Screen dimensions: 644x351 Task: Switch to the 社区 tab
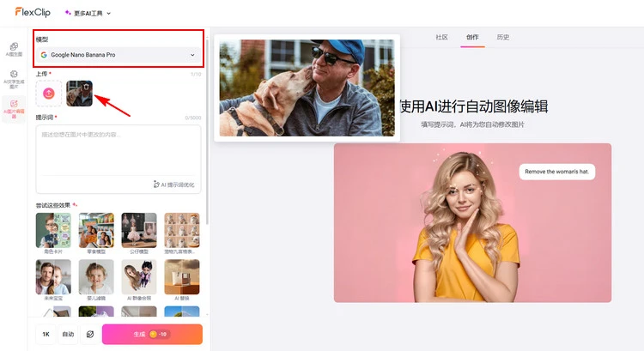point(441,37)
